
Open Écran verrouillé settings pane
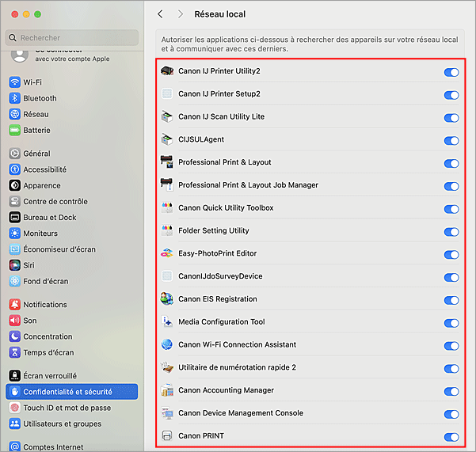pyautogui.click(x=49, y=375)
